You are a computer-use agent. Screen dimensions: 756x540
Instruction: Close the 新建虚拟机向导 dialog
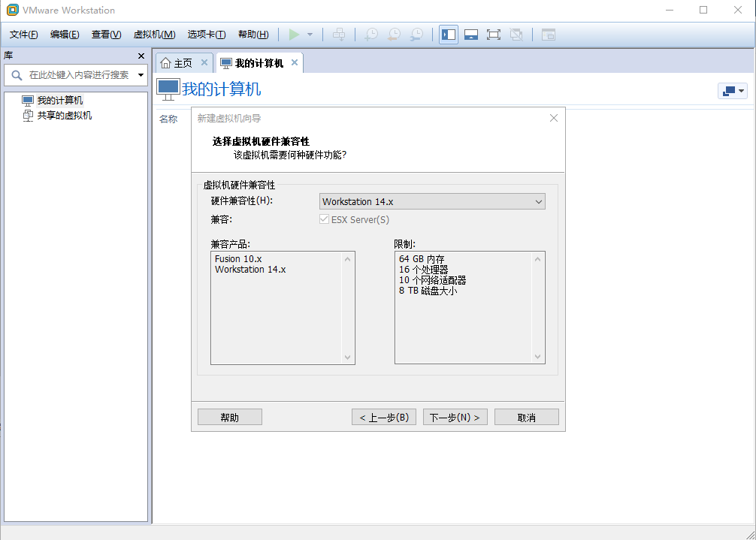(x=554, y=118)
